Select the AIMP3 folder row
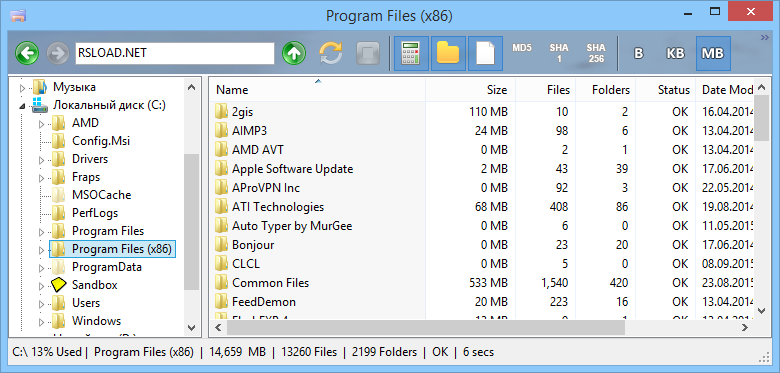The image size is (780, 373). [x=482, y=131]
